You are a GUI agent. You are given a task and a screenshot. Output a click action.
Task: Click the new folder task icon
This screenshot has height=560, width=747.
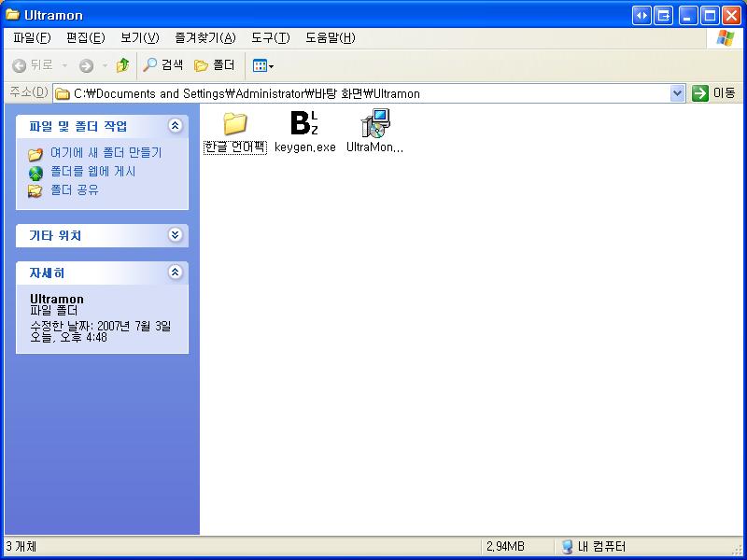35,154
